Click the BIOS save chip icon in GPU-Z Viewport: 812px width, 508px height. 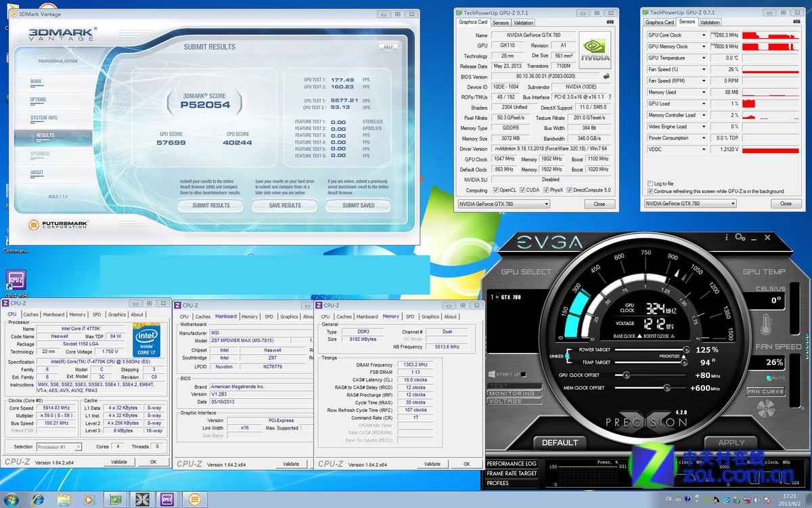coord(606,77)
